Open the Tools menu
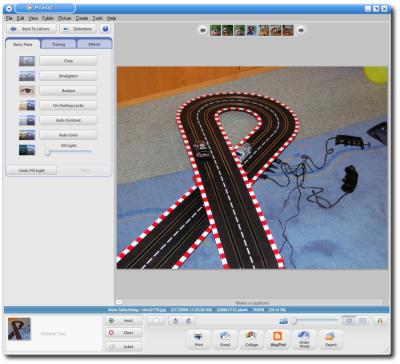The width and height of the screenshot is (400, 364). point(98,18)
